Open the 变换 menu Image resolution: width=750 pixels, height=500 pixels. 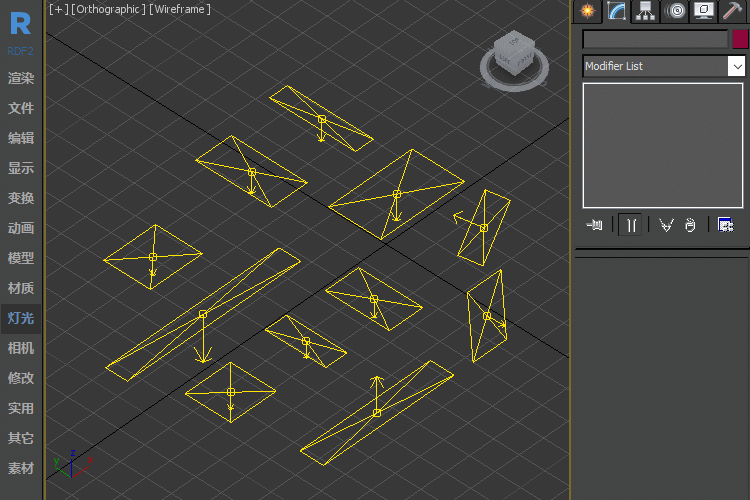point(21,198)
